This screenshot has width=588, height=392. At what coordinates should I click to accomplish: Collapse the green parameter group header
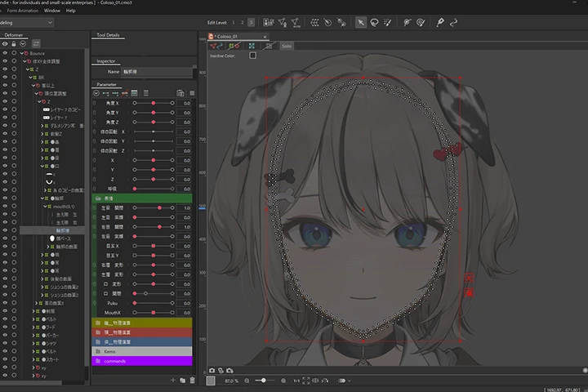click(142, 198)
